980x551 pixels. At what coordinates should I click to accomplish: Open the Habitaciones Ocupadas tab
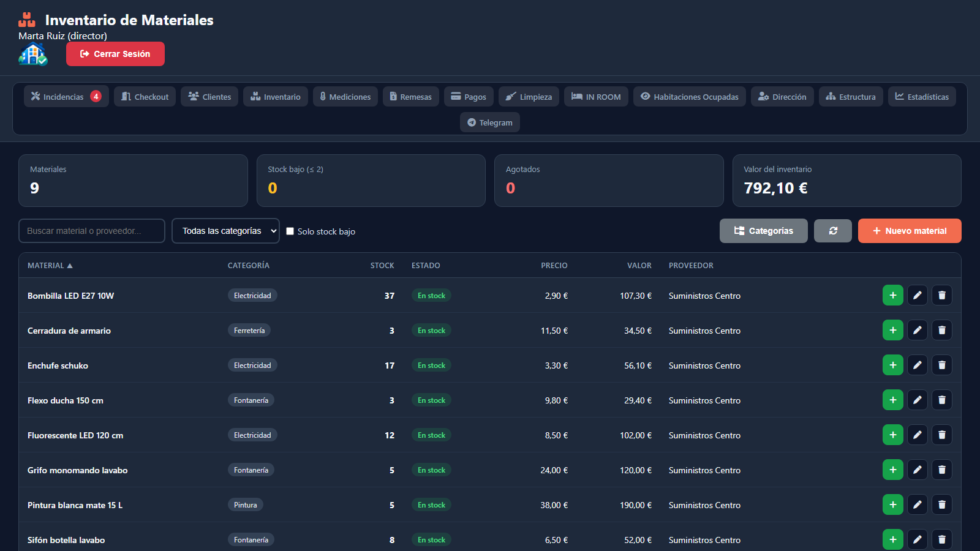pyautogui.click(x=690, y=97)
